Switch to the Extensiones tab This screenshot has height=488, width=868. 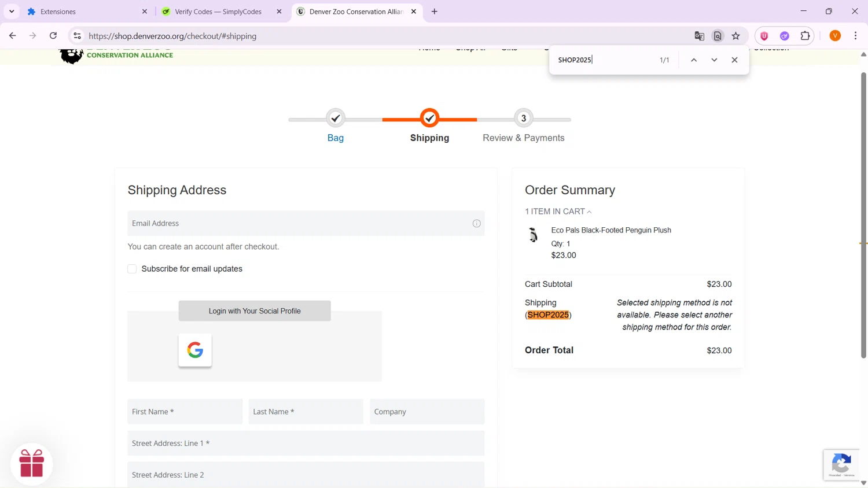click(87, 12)
